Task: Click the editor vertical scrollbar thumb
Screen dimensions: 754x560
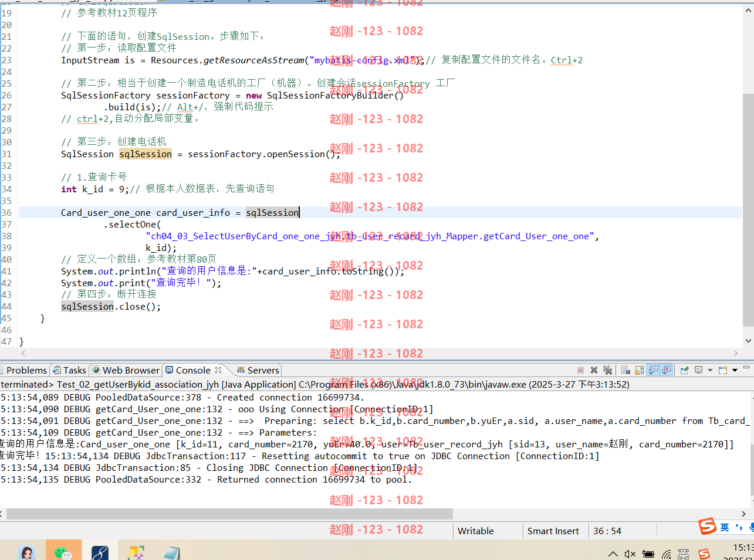Action: click(748, 210)
